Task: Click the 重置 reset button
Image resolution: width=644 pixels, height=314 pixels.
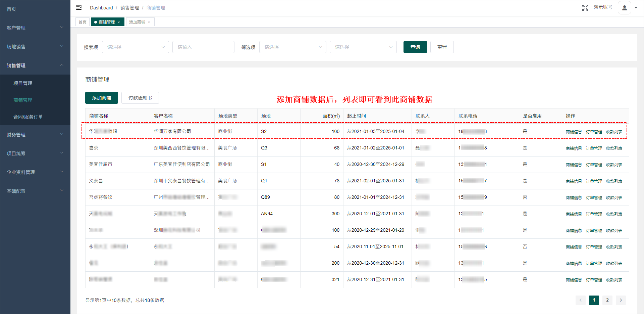Action: pyautogui.click(x=442, y=47)
